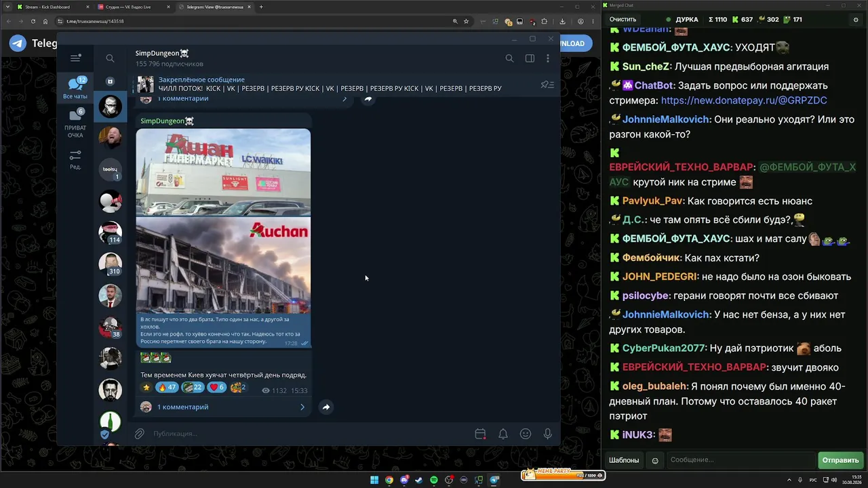Add the heart reaction with 6

coord(217,388)
